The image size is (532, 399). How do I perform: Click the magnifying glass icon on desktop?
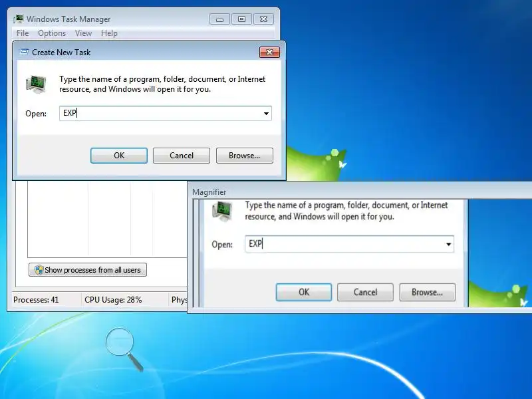point(124,349)
